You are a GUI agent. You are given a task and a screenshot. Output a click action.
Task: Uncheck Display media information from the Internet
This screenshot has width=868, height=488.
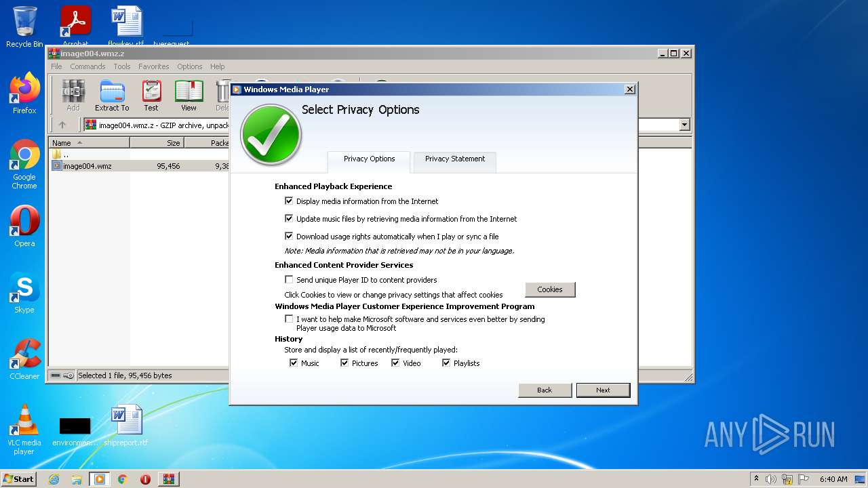click(289, 201)
